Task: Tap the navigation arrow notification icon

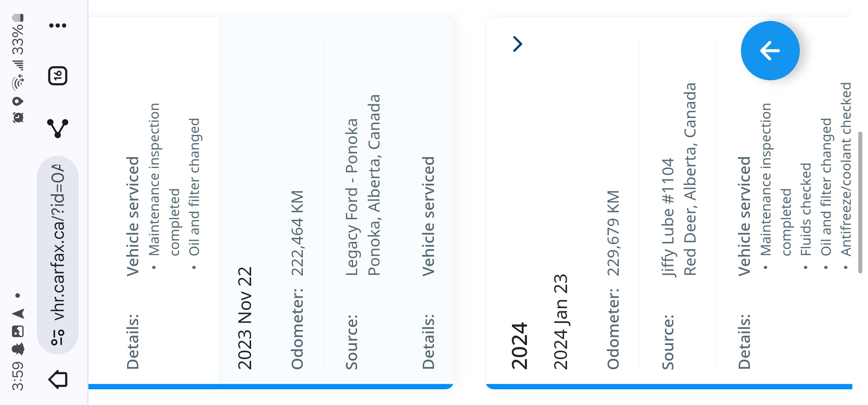Action: point(18,313)
